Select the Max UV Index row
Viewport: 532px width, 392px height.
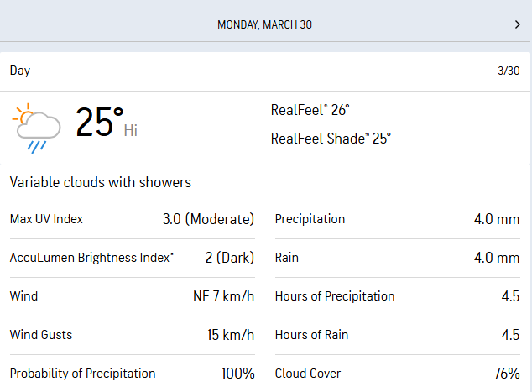132,219
